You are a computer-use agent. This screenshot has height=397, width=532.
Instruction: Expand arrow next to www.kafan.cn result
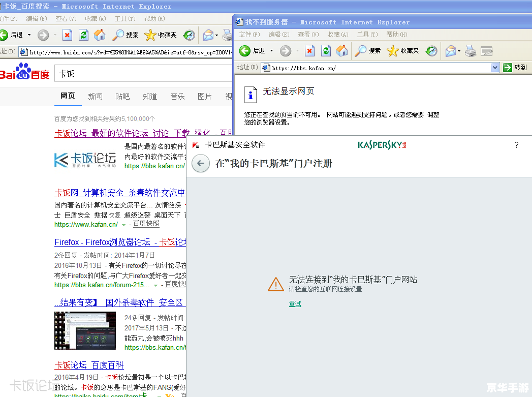coord(123,225)
